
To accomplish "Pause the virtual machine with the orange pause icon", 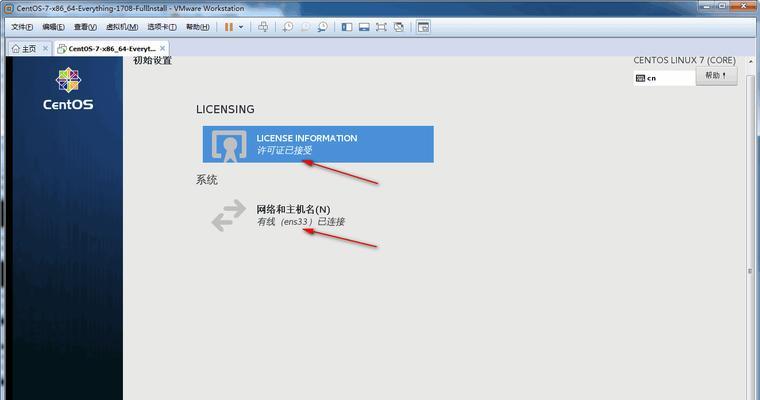I will pyautogui.click(x=229, y=27).
